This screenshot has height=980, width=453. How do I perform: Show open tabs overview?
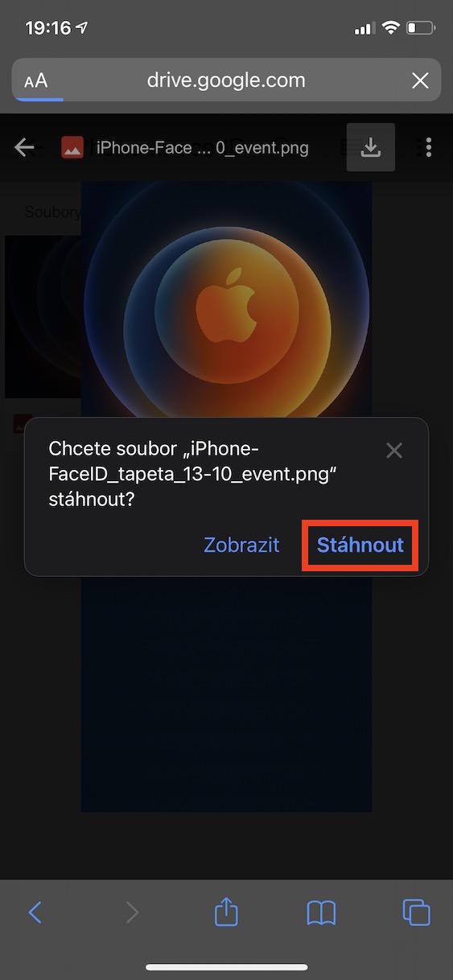(417, 912)
